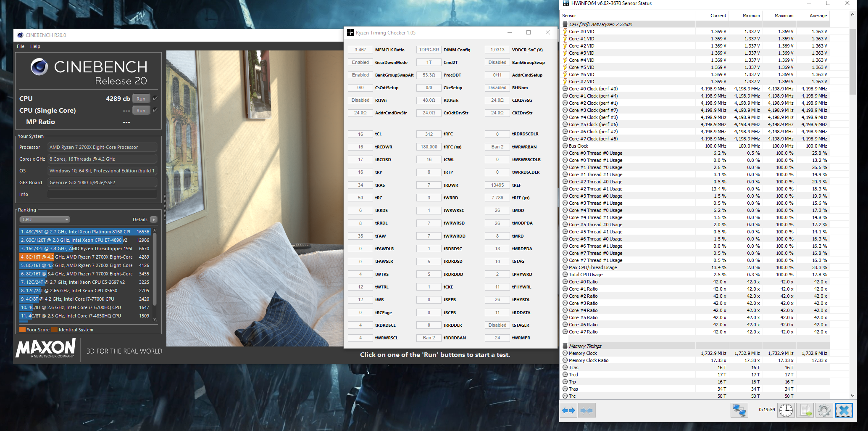Click the lightning icon beside Core #7 VID
868x431 pixels.
[x=565, y=82]
